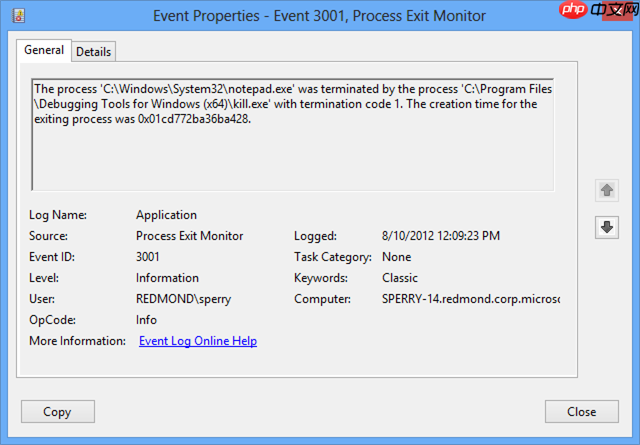Close the Event Properties dialog
Image resolution: width=640 pixels, height=445 pixels.
(x=581, y=412)
